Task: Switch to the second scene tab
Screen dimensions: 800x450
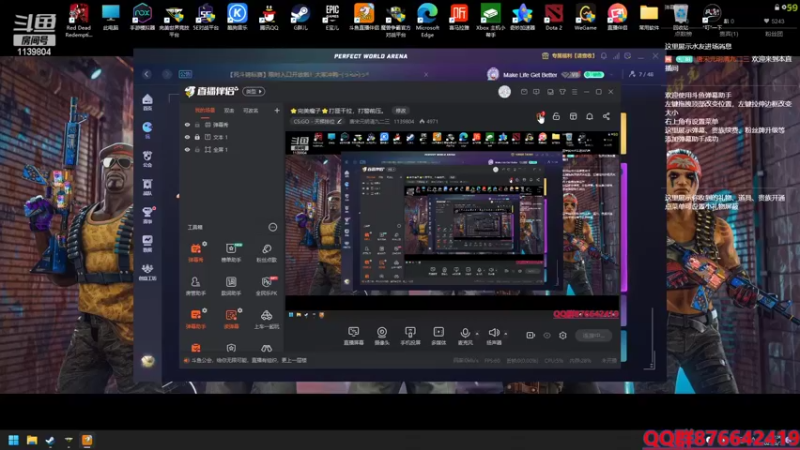Action: 229,110
